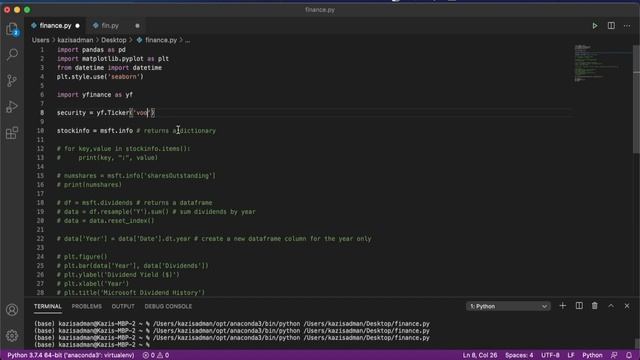This screenshot has width=640, height=360.
Task: Split the editor right
Action: pyautogui.click(x=611, y=26)
